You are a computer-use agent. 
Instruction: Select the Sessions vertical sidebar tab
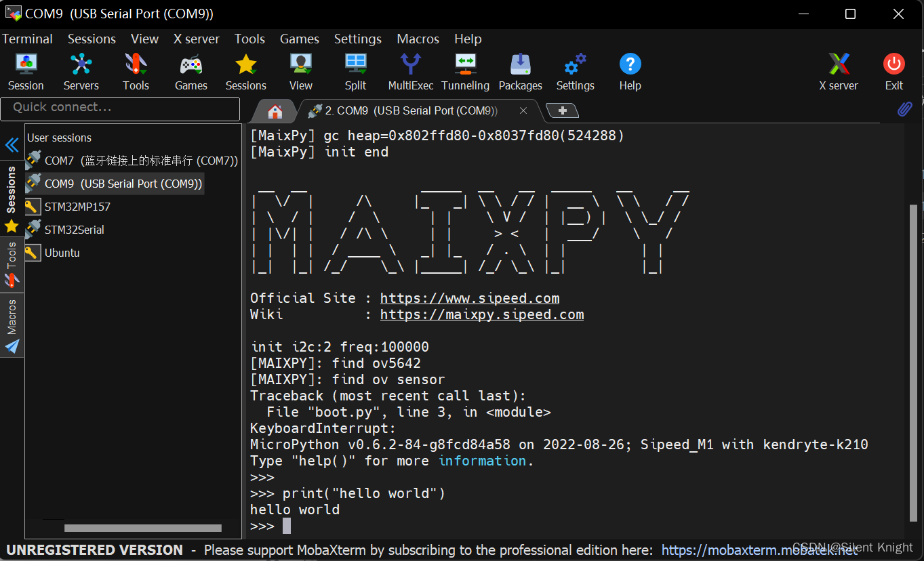pyautogui.click(x=12, y=199)
